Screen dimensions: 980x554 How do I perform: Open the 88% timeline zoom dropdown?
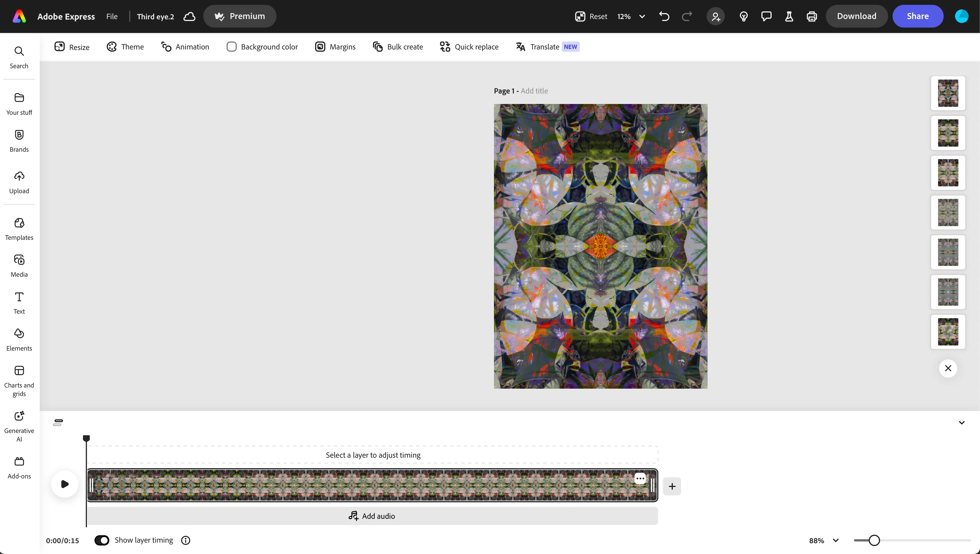coord(835,540)
